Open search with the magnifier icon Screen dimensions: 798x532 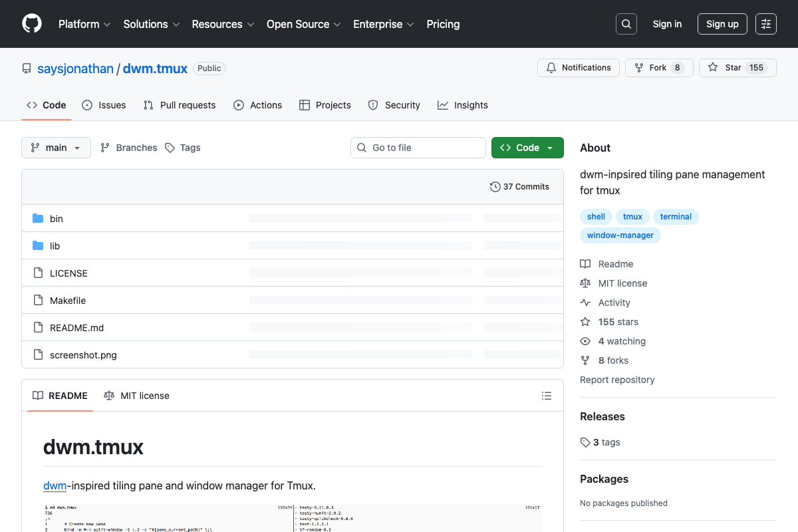pos(626,24)
